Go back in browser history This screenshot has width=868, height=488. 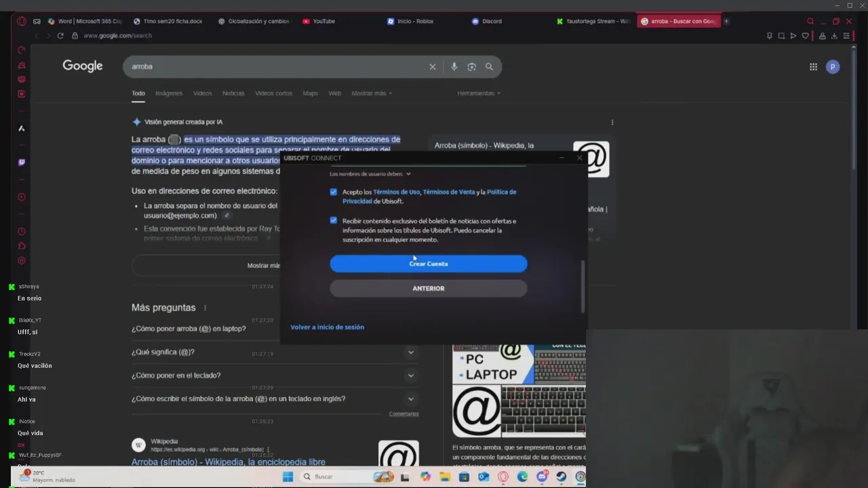(38, 35)
